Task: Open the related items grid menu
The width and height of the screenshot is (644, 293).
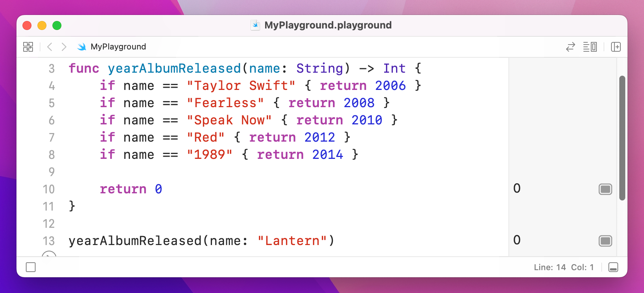Action: [28, 47]
